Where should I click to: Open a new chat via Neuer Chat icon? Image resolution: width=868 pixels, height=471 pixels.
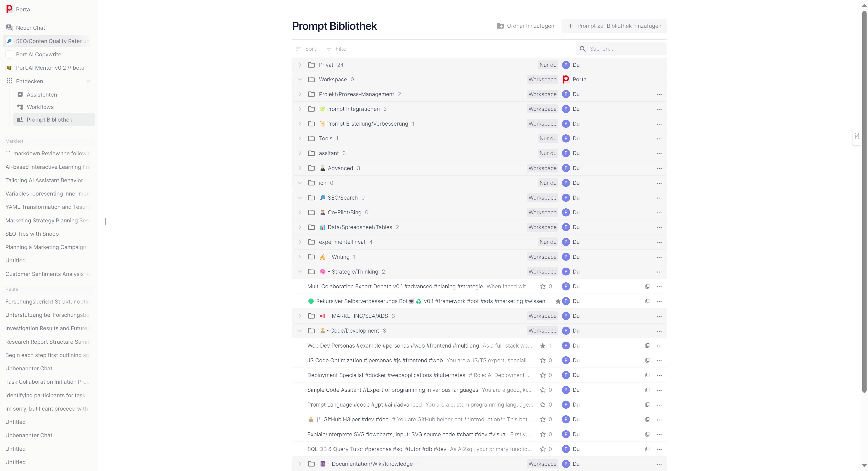click(10, 28)
